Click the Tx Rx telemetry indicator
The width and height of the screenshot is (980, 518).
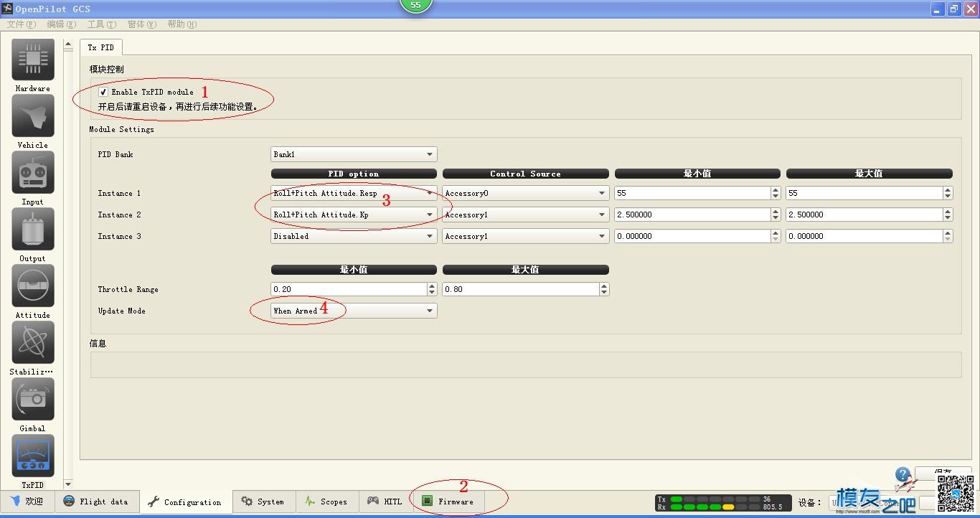(723, 503)
